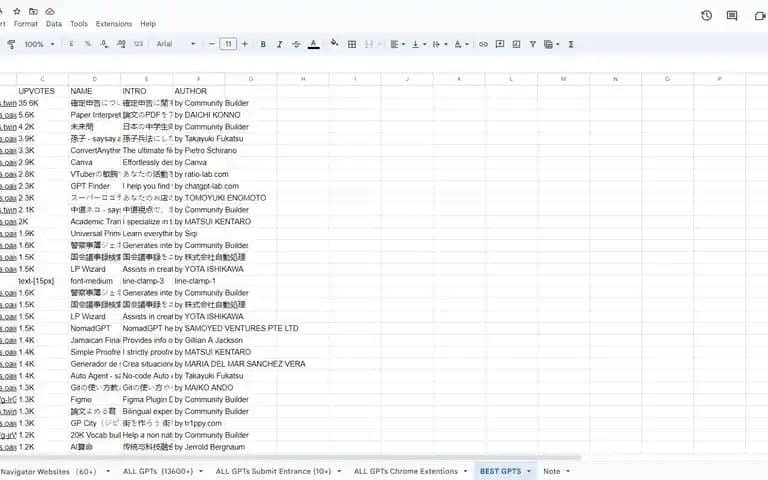Decrease decimal places
The height and width of the screenshot is (480, 768).
[x=104, y=44]
